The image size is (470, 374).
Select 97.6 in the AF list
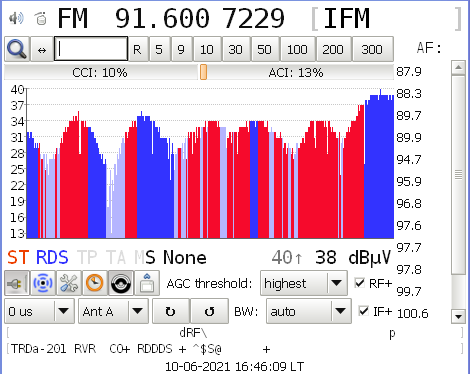pos(409,226)
